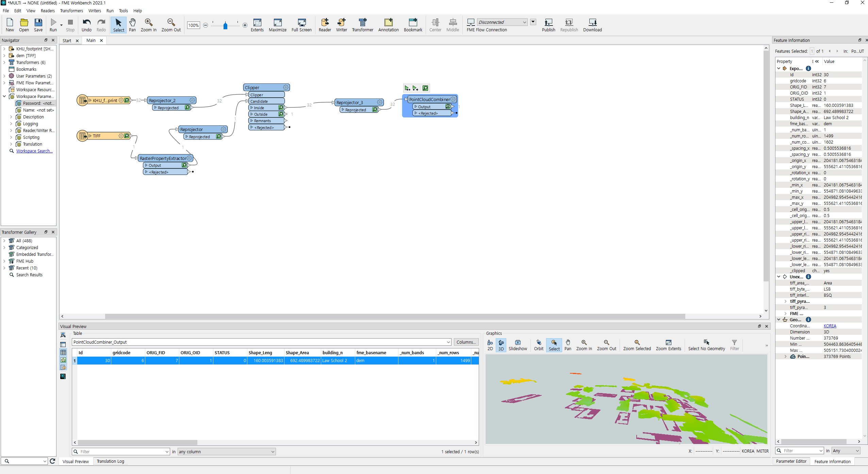Toggle Feature Information view in Visual Preview sidebar
Image resolution: width=868 pixels, height=474 pixels.
point(63,367)
